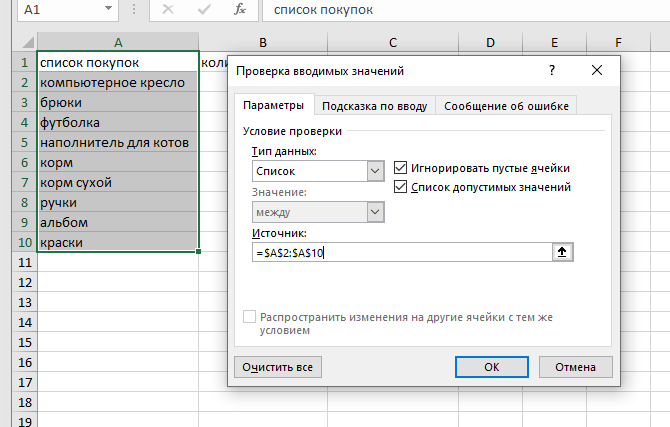
Task: Toggle Игнорировать пустые ячейки checkbox
Action: tap(401, 168)
